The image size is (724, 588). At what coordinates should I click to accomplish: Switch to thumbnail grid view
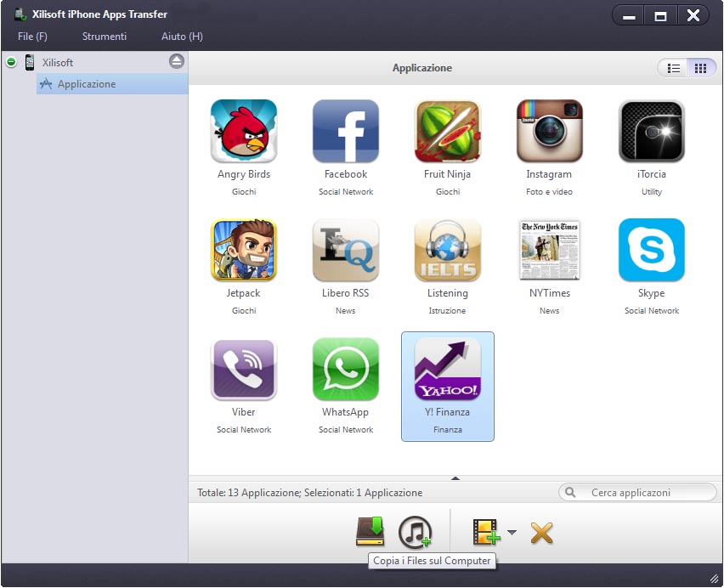(x=700, y=68)
